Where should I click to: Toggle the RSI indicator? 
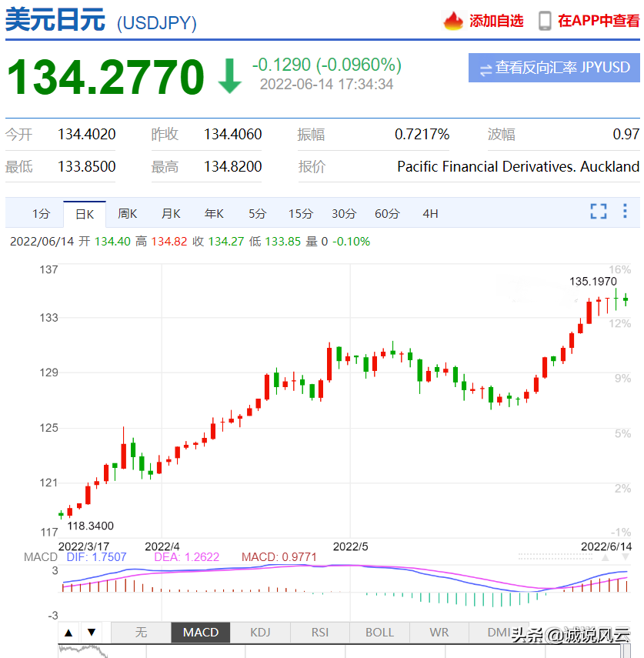click(x=320, y=633)
